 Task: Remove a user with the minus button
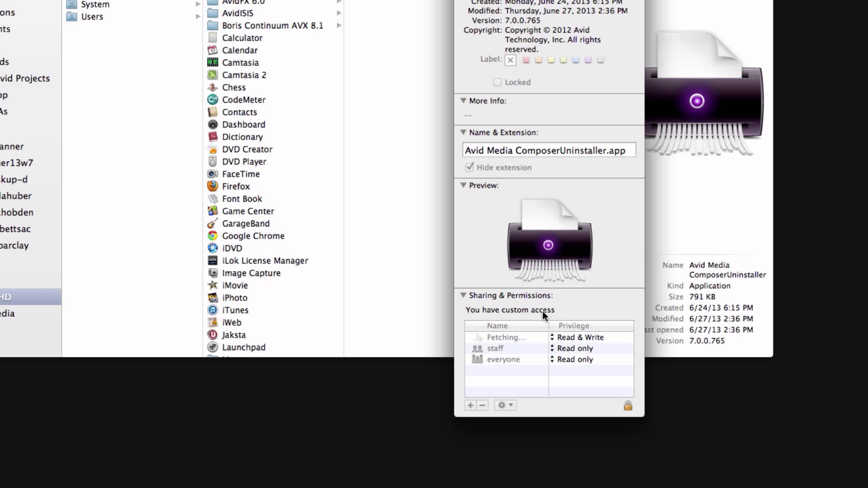tap(482, 405)
